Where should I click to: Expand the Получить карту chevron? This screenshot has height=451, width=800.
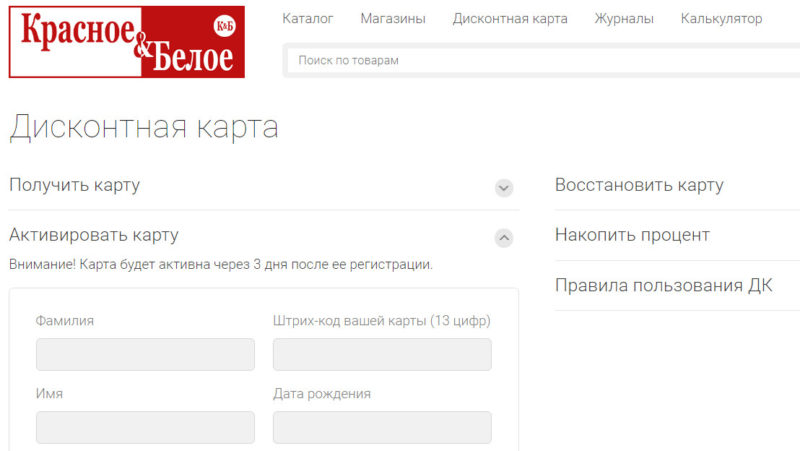click(x=504, y=188)
